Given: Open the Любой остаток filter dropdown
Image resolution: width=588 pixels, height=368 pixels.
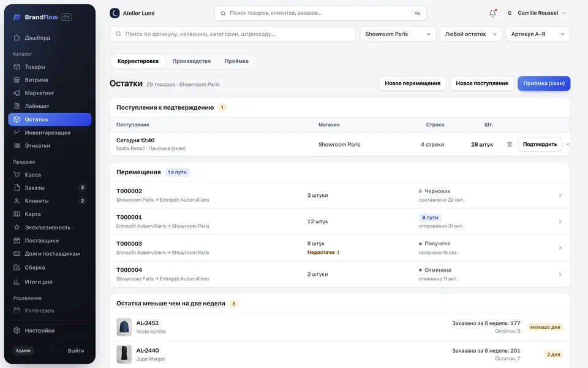Looking at the screenshot, I should [470, 34].
